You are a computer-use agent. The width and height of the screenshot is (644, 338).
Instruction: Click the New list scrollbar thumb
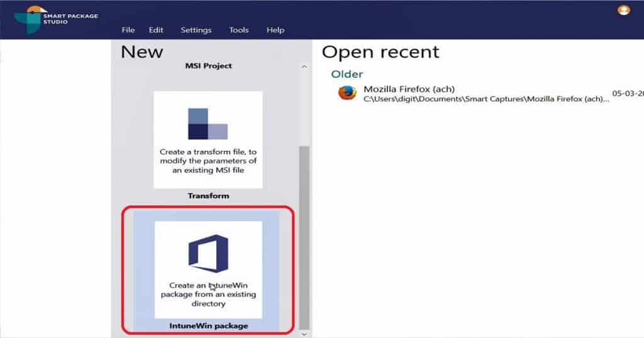point(304,237)
